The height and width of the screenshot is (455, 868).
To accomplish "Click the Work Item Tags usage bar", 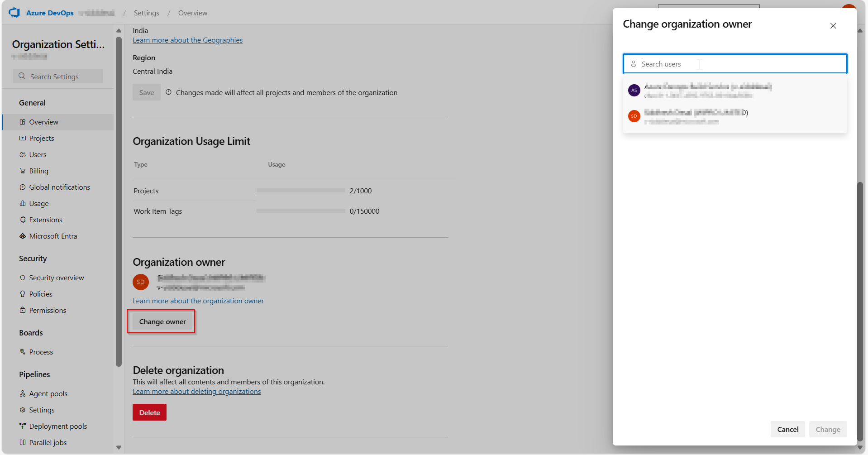I will tap(300, 211).
